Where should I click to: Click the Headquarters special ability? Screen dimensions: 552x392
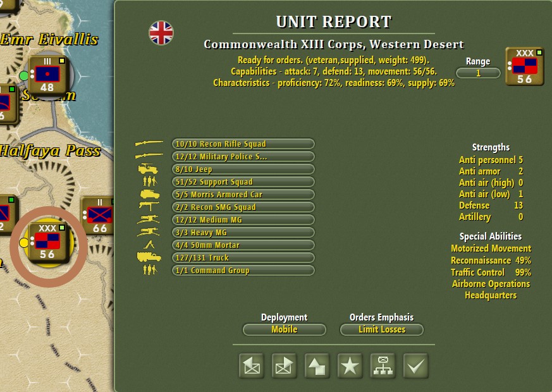point(491,295)
